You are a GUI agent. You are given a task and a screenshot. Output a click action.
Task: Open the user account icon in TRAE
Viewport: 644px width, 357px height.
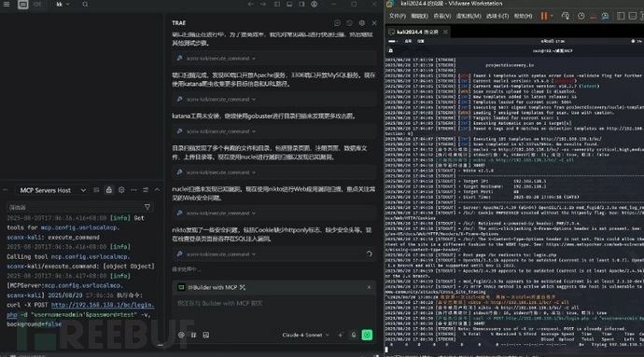coord(315,4)
